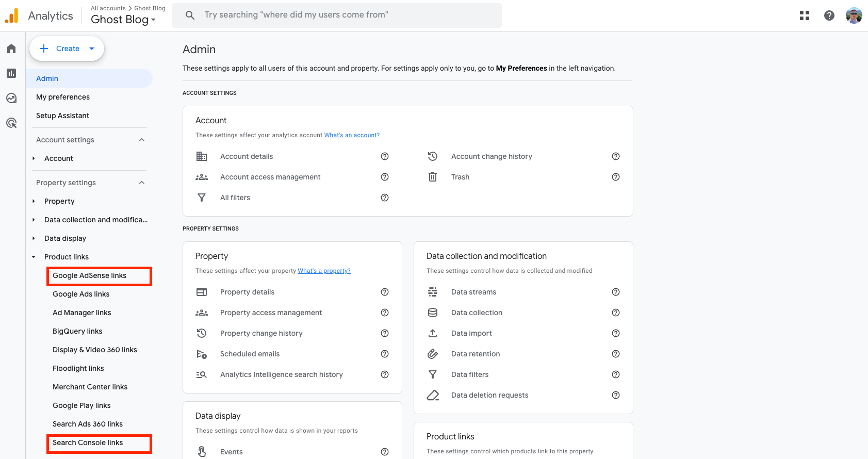Click the Analytics search field

(x=336, y=15)
